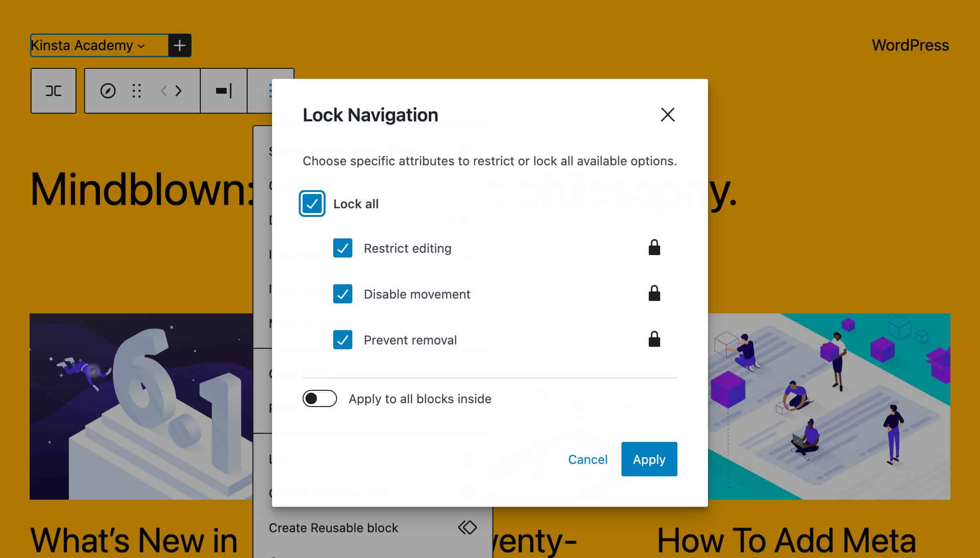Screen dimensions: 980x558
Task: Uncheck the Restrict editing checkbox
Action: [342, 248]
